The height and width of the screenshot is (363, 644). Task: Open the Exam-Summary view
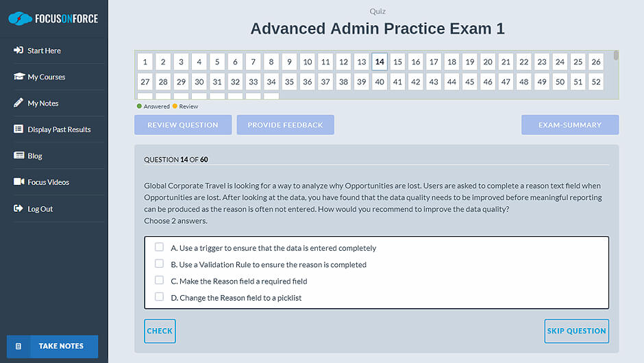569,125
